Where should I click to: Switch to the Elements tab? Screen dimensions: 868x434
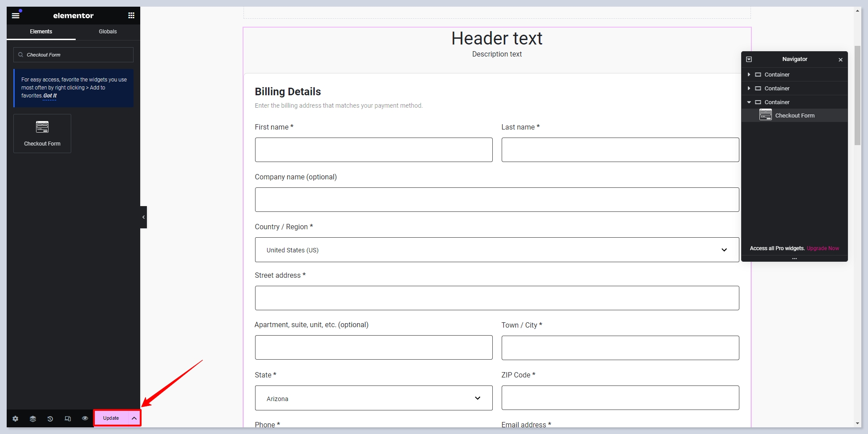(41, 32)
